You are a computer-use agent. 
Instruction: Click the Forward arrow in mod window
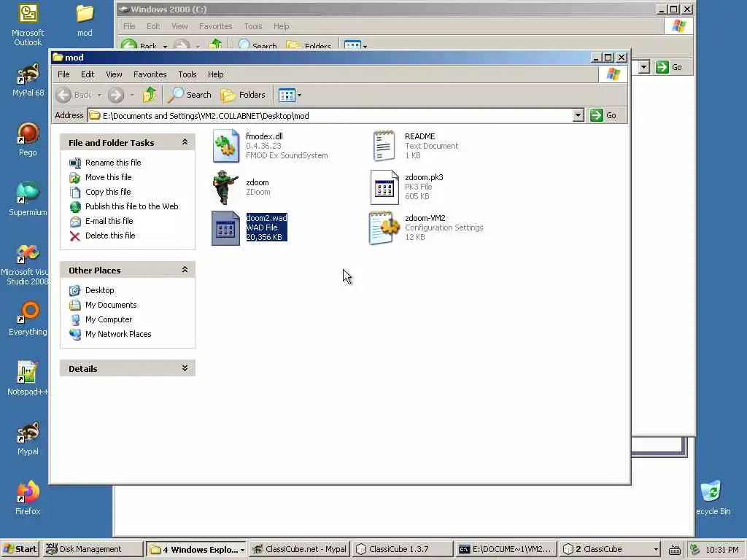coord(116,95)
